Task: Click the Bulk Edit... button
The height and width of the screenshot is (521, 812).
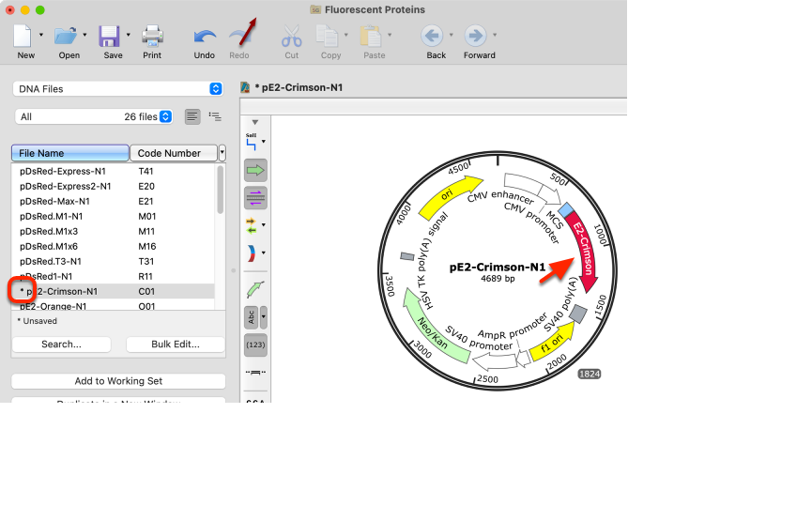Action: [176, 345]
